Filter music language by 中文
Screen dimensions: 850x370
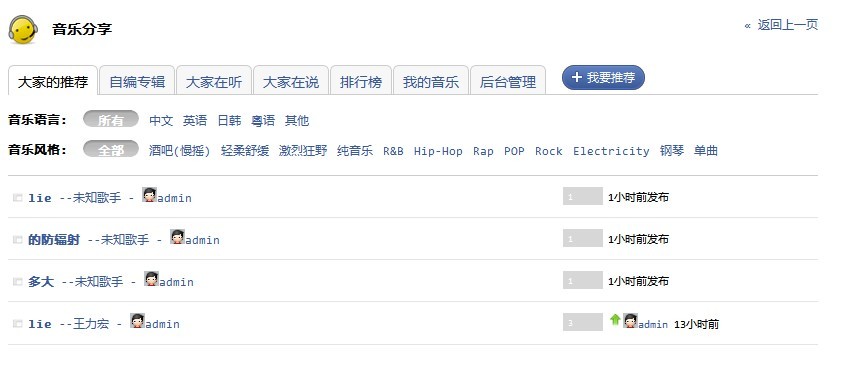pos(161,120)
